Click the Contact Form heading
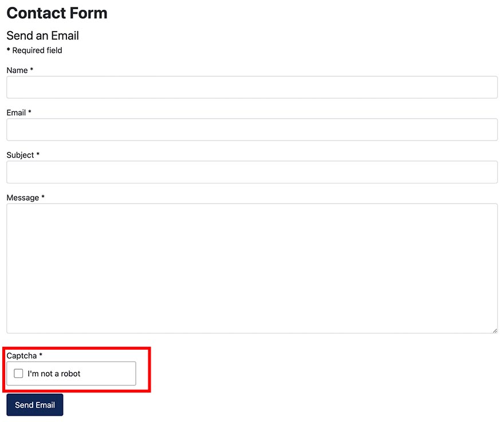 click(57, 13)
